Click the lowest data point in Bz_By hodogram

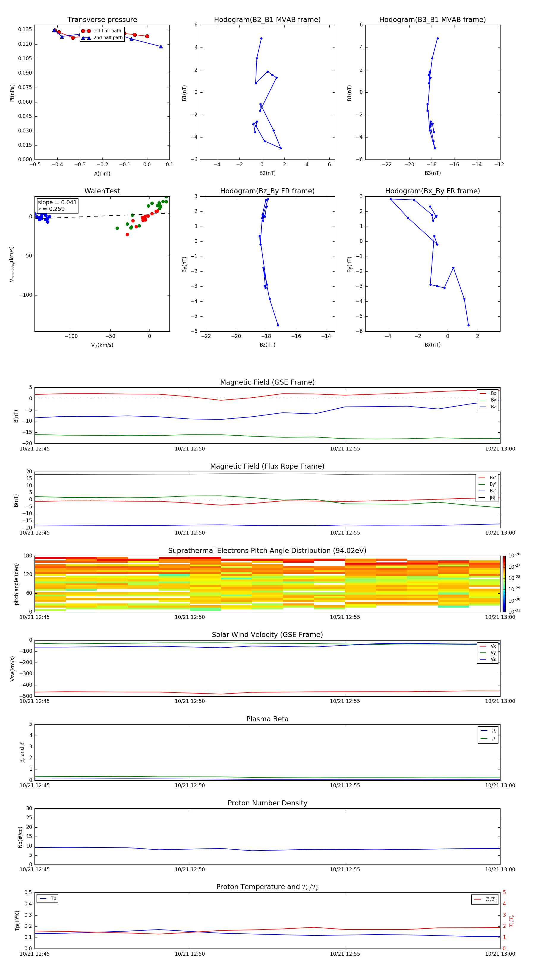coord(278,325)
